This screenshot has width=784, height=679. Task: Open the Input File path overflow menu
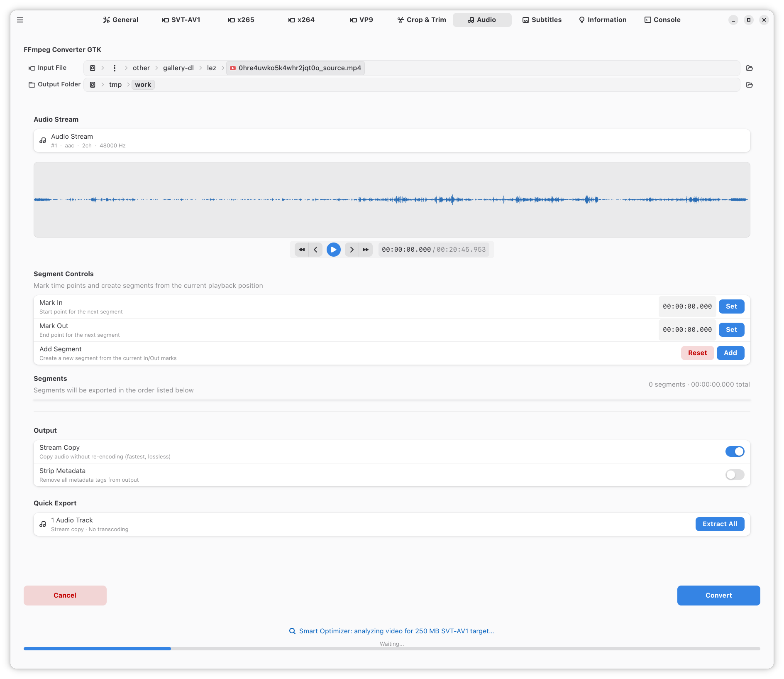tap(115, 68)
